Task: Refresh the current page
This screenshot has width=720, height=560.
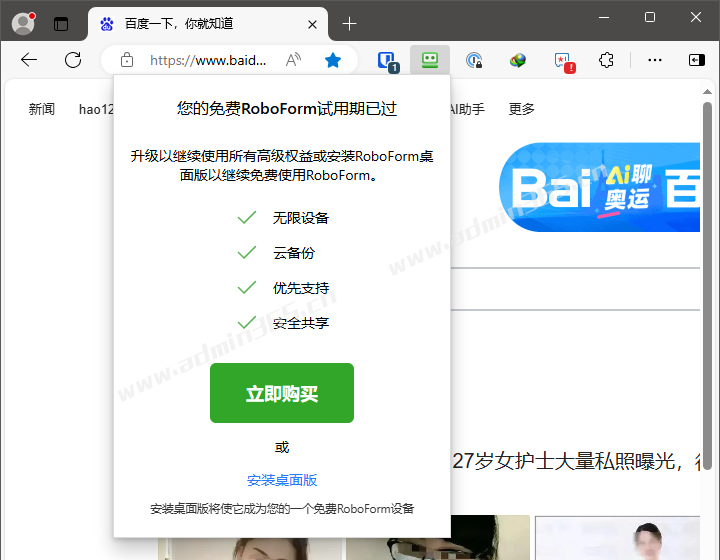Action: point(73,60)
